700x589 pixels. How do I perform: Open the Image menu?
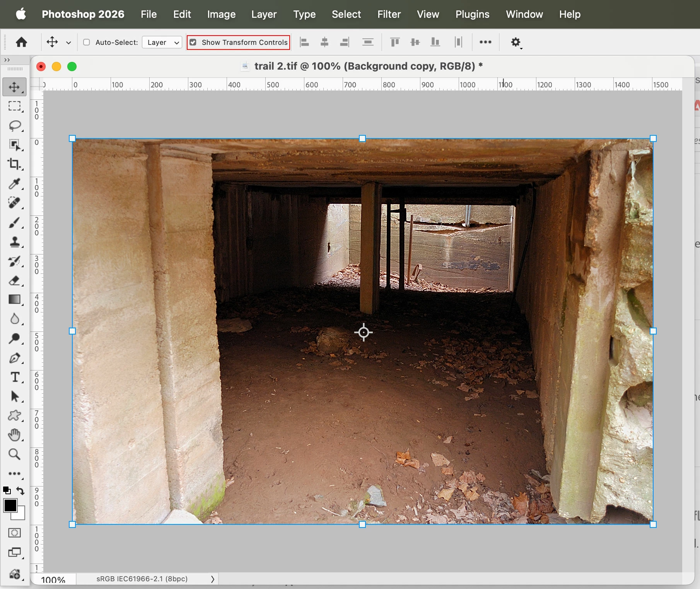pos(221,14)
